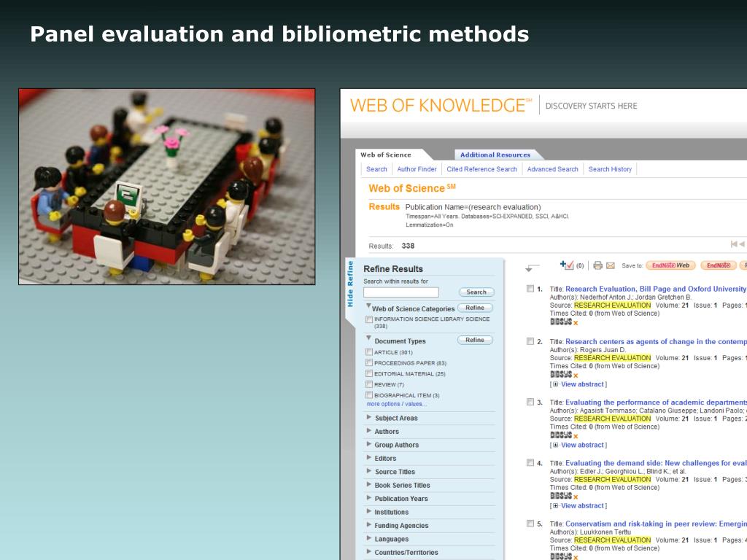The image size is (747, 560).
Task: Click Search button in Refine Results
Action: tap(476, 292)
